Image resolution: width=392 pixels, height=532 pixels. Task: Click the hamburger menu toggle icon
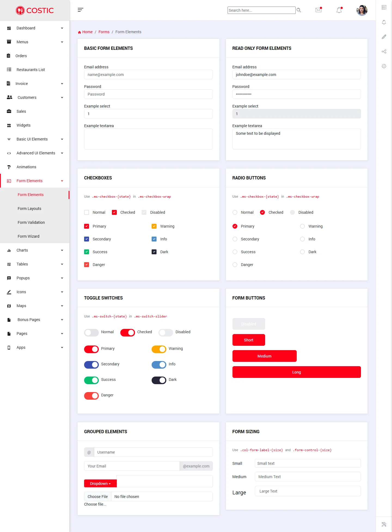tap(80, 10)
